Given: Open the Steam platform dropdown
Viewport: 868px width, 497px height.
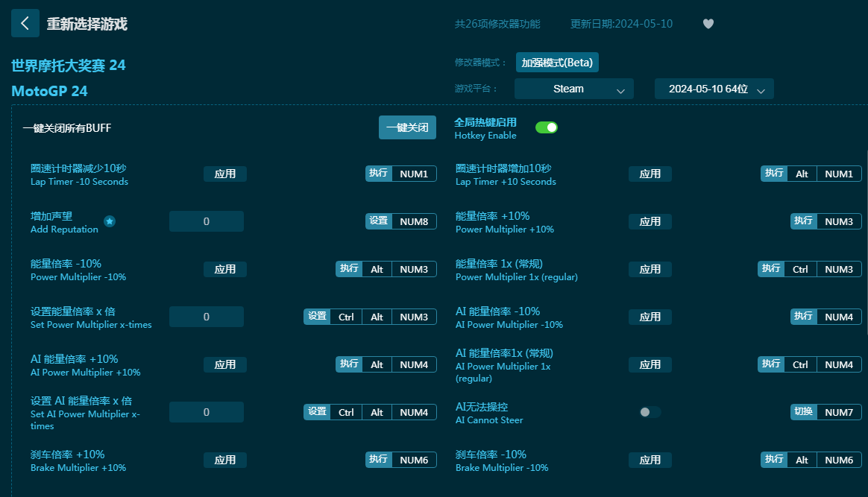Looking at the screenshot, I should [x=574, y=89].
